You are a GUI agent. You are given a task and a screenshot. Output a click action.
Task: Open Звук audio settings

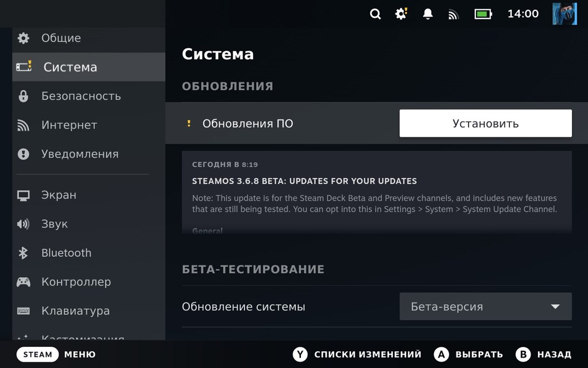point(88,224)
